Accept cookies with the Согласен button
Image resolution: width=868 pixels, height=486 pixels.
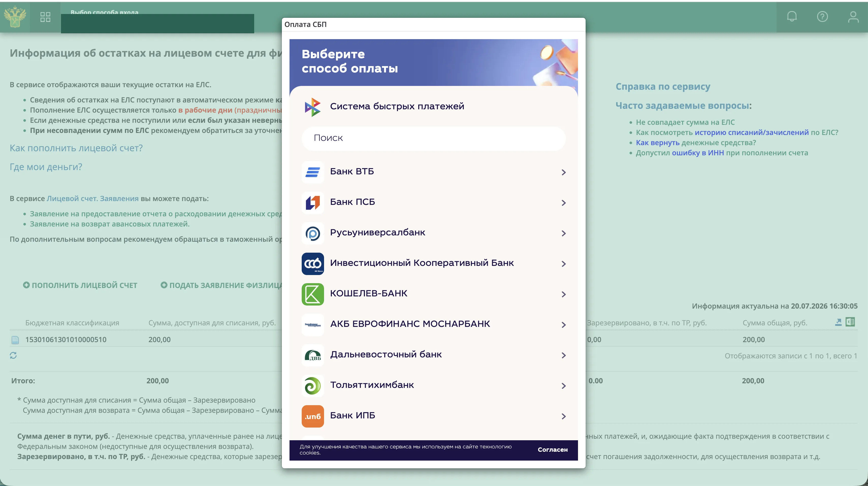[553, 450]
